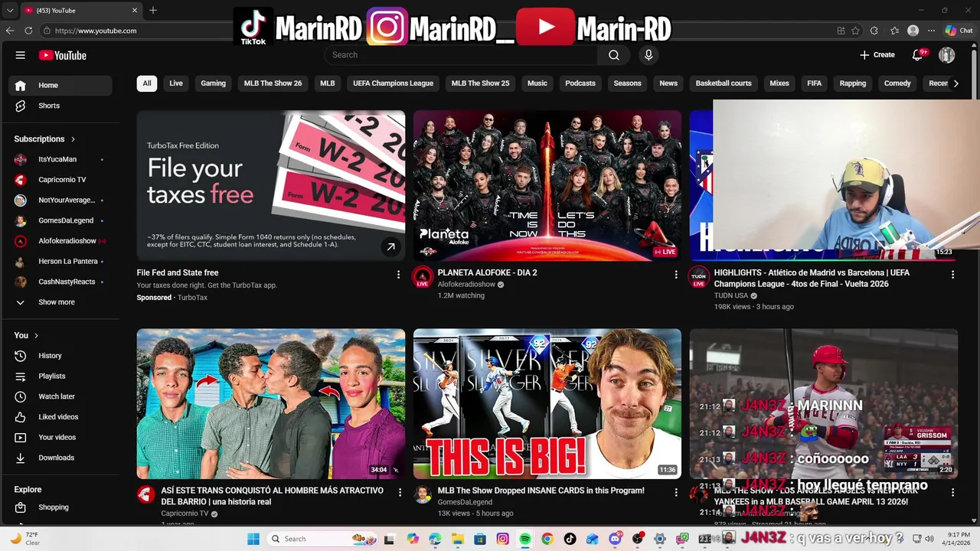The height and width of the screenshot is (551, 980).
Task: Select the Podcasts filter chip
Action: [580, 83]
